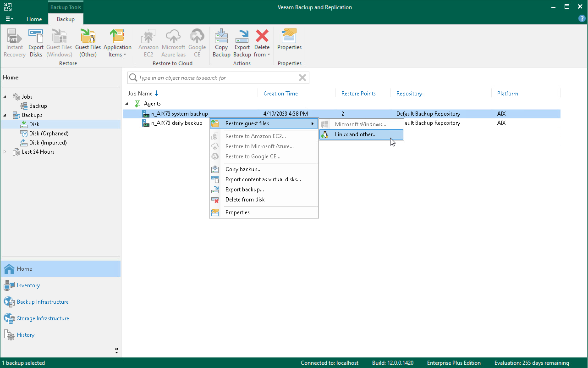Switch to the Home ribbon tab
The width and height of the screenshot is (588, 368).
click(x=34, y=19)
